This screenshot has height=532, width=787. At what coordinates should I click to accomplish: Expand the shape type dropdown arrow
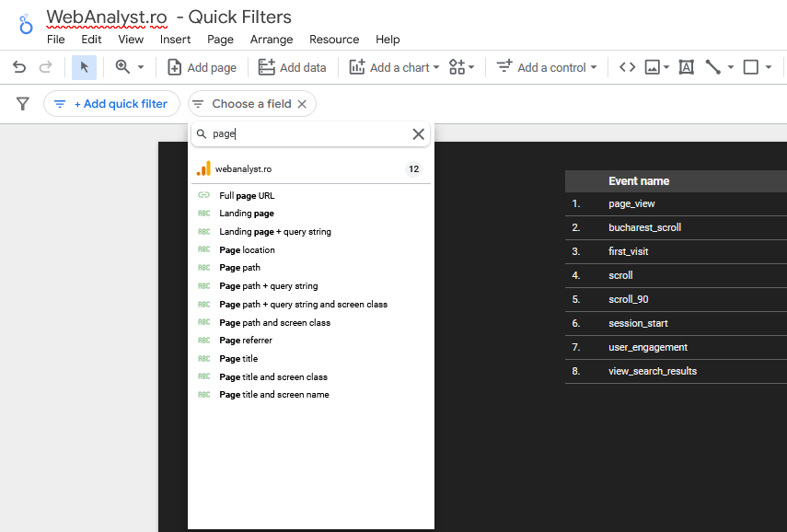click(769, 67)
